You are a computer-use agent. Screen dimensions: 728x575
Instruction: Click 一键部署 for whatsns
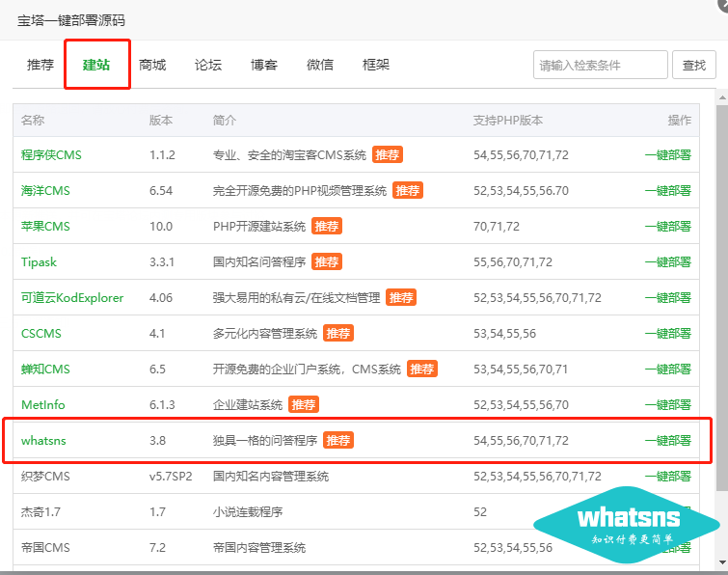point(667,441)
